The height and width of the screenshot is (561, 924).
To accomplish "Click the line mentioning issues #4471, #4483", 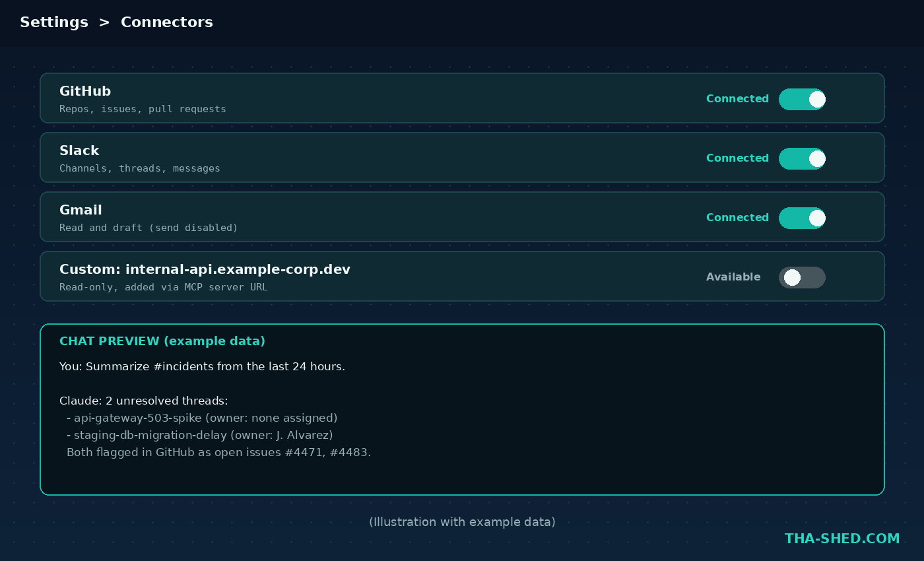I will point(218,452).
